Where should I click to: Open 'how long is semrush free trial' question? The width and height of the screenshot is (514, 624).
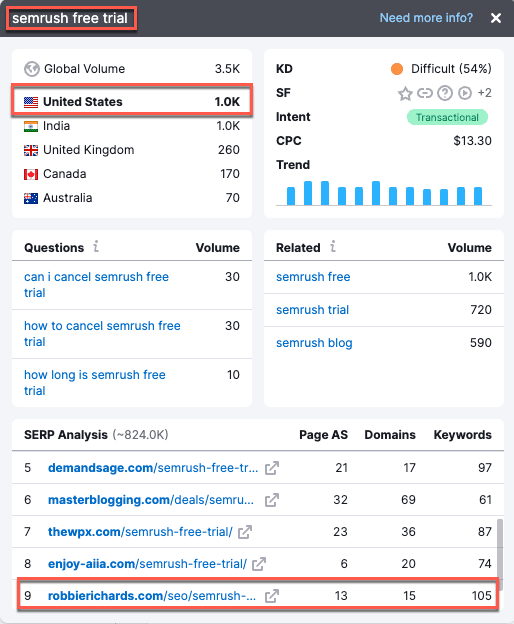click(95, 382)
